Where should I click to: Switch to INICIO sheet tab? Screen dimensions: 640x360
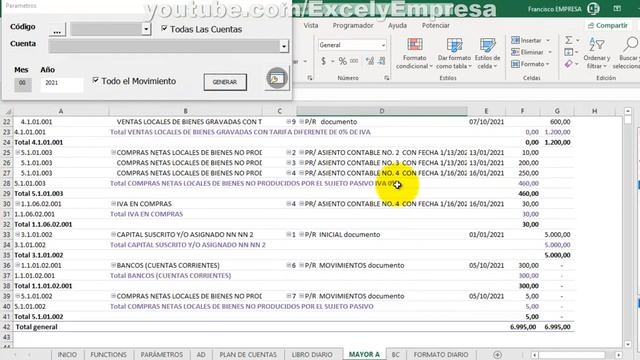[x=67, y=355]
